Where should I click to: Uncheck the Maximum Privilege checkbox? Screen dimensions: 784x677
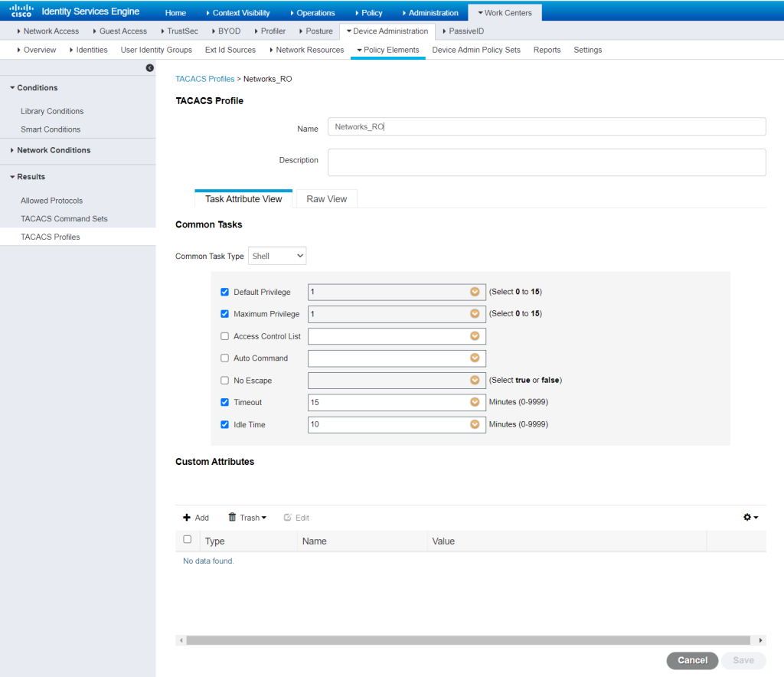coord(224,314)
